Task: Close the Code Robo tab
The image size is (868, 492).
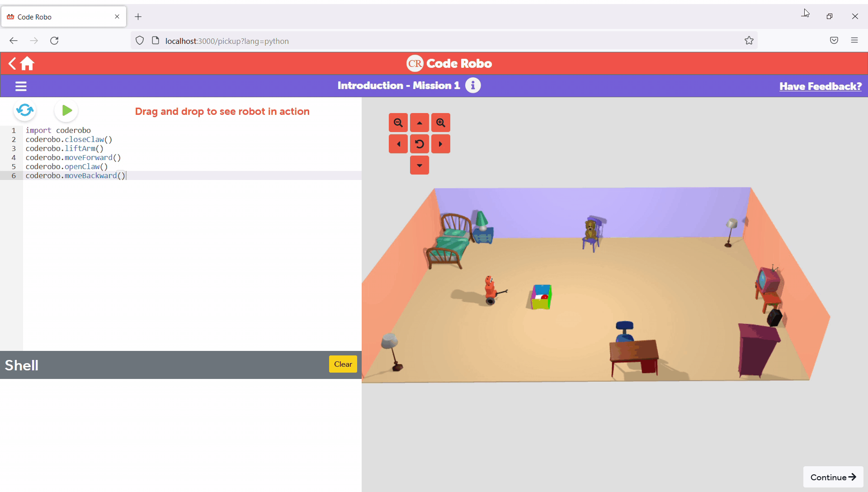Action: tap(117, 17)
